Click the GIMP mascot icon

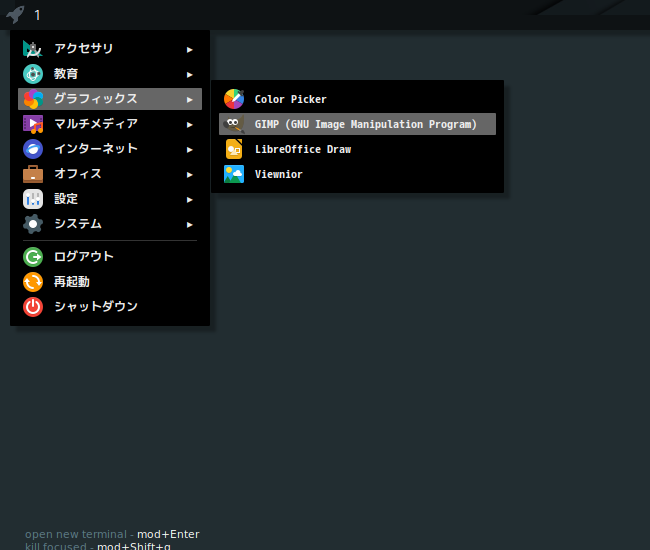click(234, 124)
